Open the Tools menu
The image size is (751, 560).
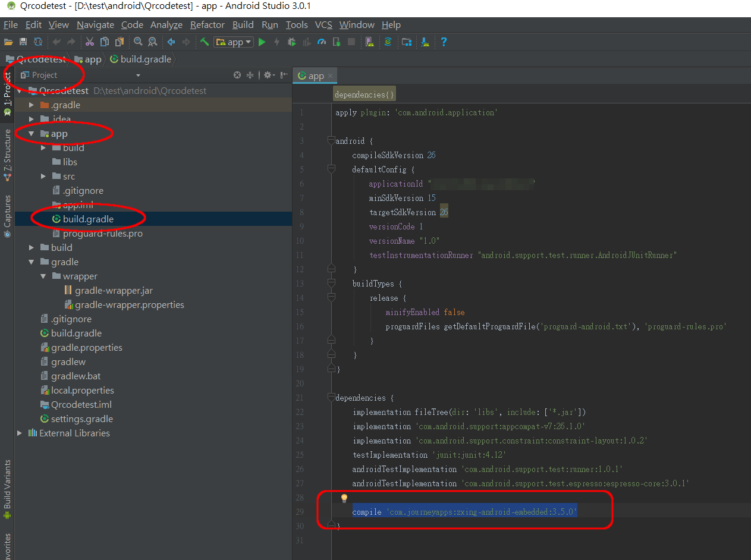[x=297, y=24]
